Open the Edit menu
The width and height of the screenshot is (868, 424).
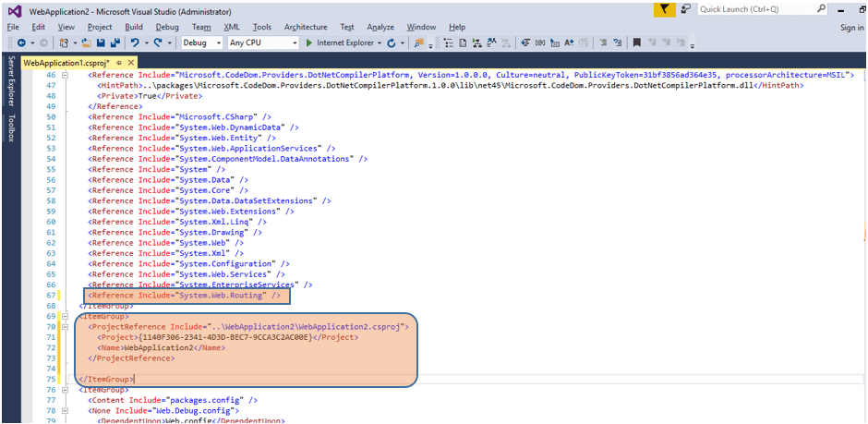(38, 27)
